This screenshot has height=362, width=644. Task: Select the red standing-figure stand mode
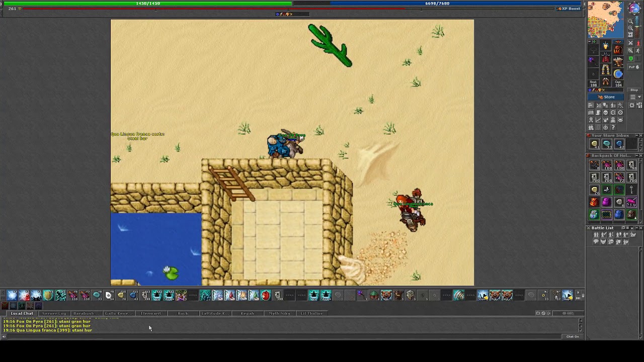638,43
